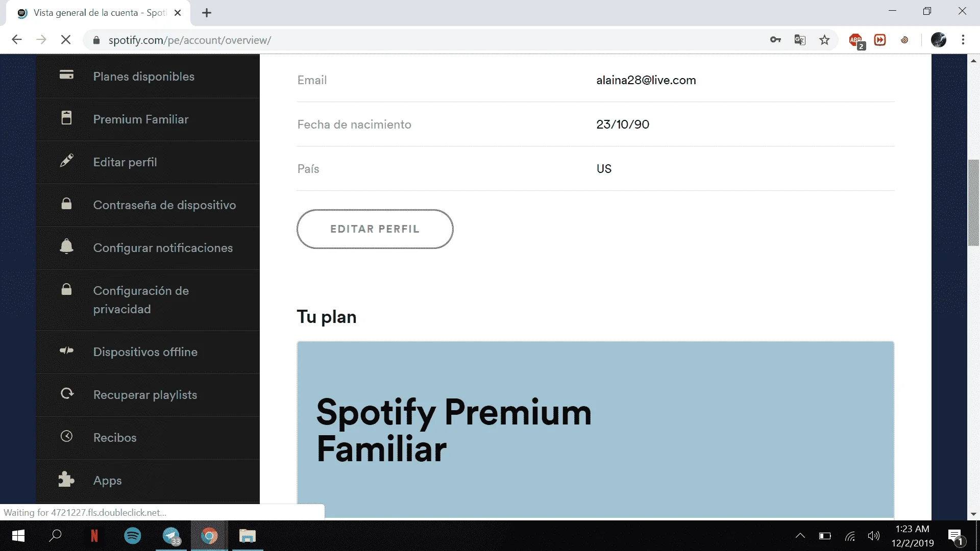
Task: Open the Spotify app in the taskbar
Action: [x=133, y=536]
